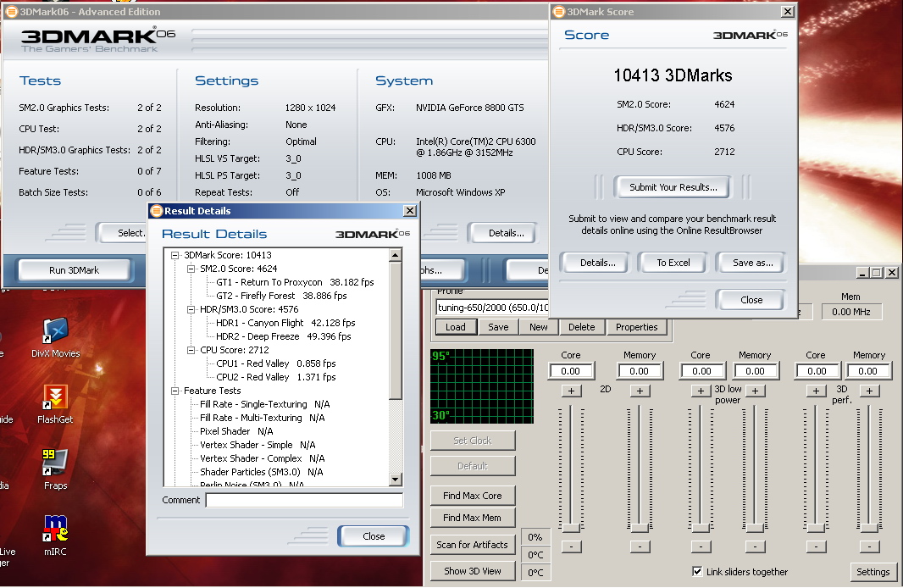903x588 pixels.
Task: Collapse the 3DMark Score: 10413 tree node
Action: (x=175, y=255)
